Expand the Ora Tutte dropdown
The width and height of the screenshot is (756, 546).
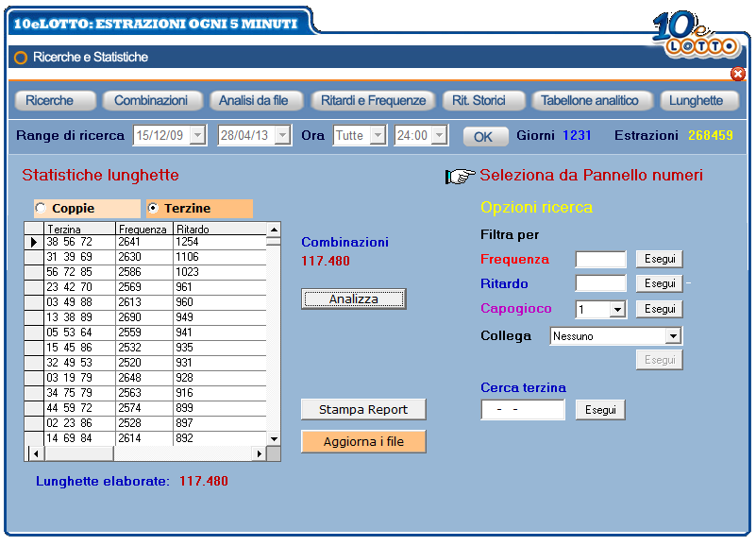[x=378, y=135]
